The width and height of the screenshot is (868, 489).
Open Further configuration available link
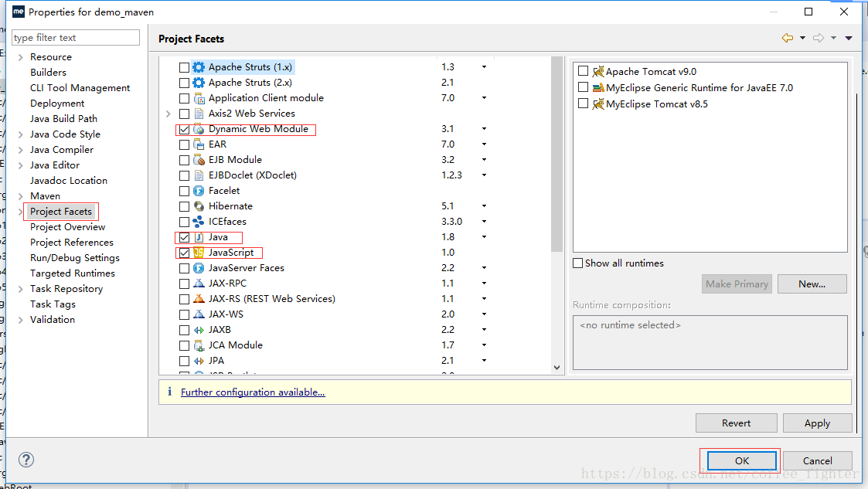point(253,392)
